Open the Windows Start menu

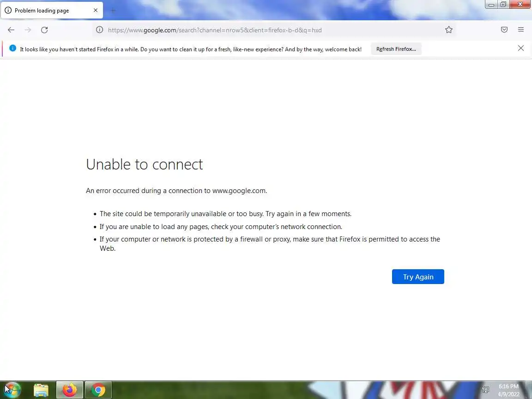12,390
